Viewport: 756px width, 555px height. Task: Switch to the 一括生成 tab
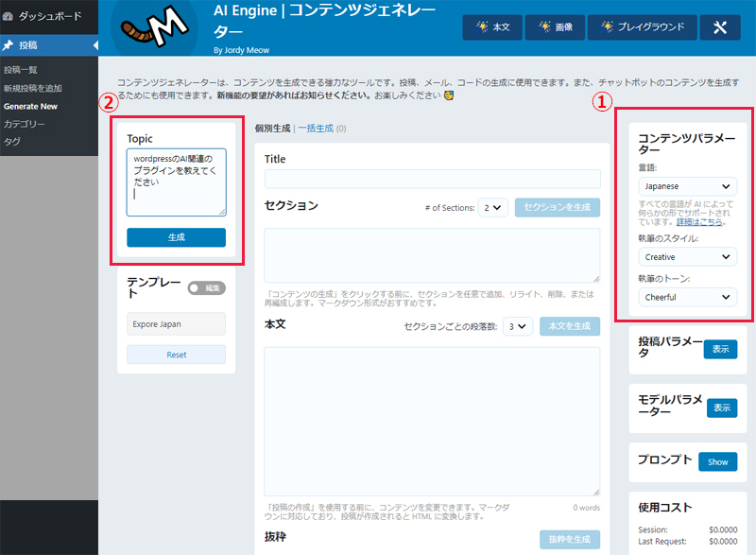(x=316, y=129)
